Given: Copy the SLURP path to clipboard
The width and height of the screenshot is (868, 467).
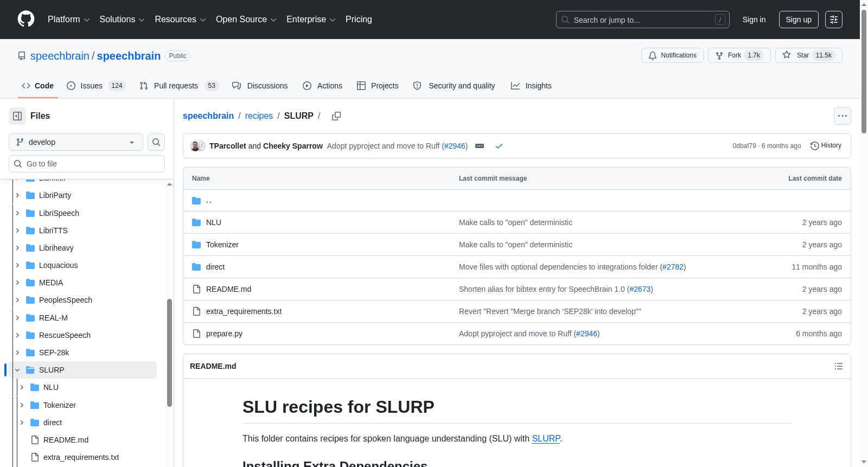Looking at the screenshot, I should (x=336, y=116).
